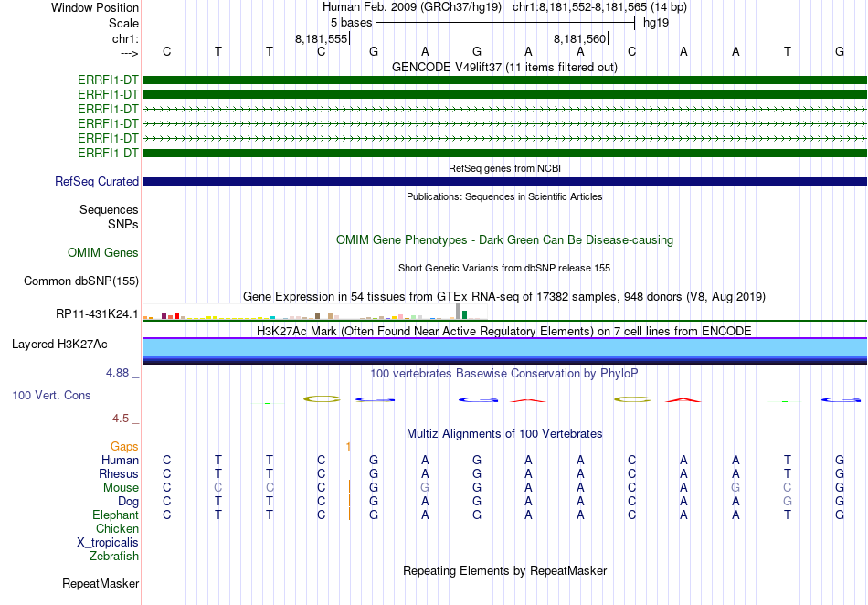Click the 5 bases scale bar label
This screenshot has width=868, height=605.
(x=352, y=23)
